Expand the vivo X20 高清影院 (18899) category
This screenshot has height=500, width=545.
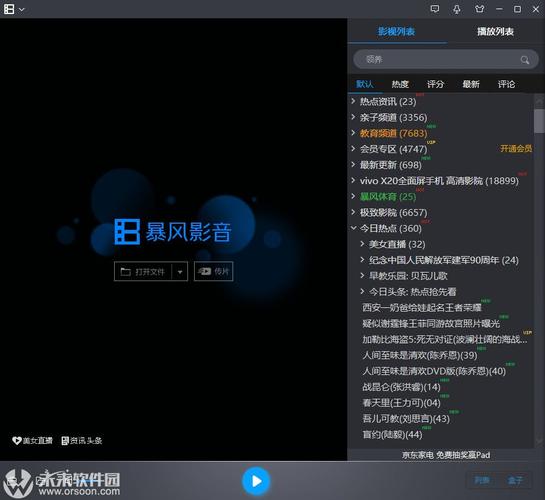click(353, 181)
